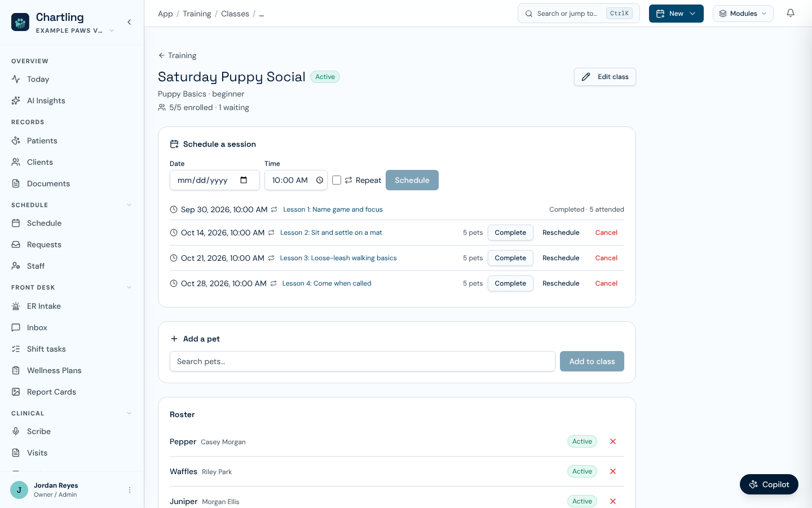Open user options menu for Jordan Reyes

(130, 490)
